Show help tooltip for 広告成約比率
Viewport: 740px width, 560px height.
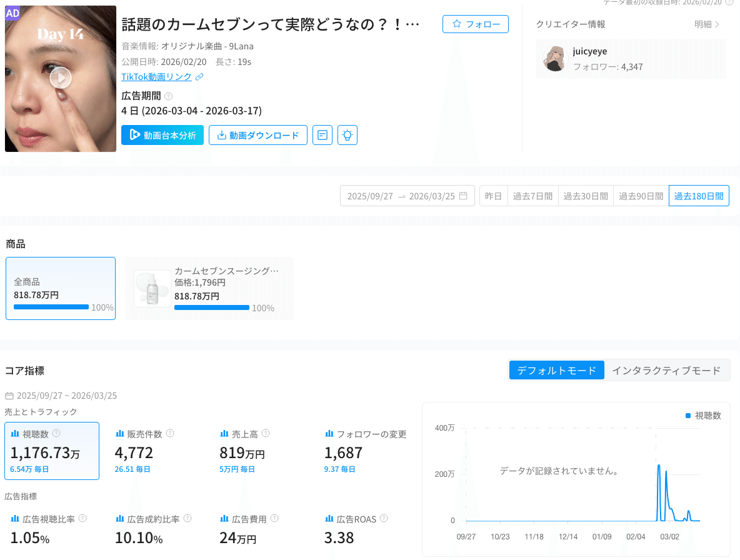point(187,519)
